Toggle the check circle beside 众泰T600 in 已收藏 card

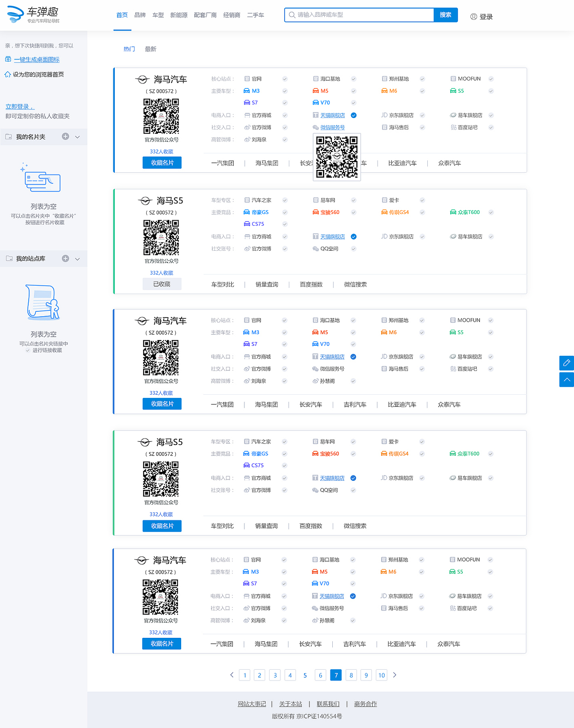(x=491, y=212)
